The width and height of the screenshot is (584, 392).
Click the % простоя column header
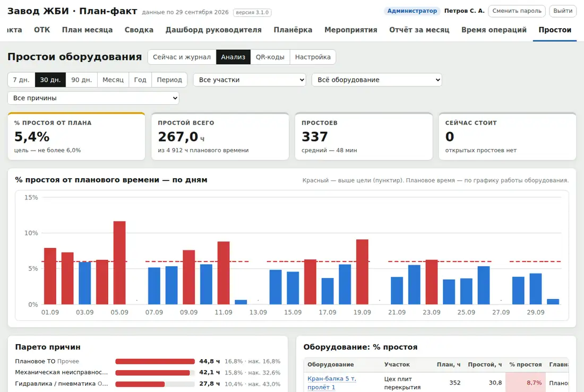tap(526, 364)
